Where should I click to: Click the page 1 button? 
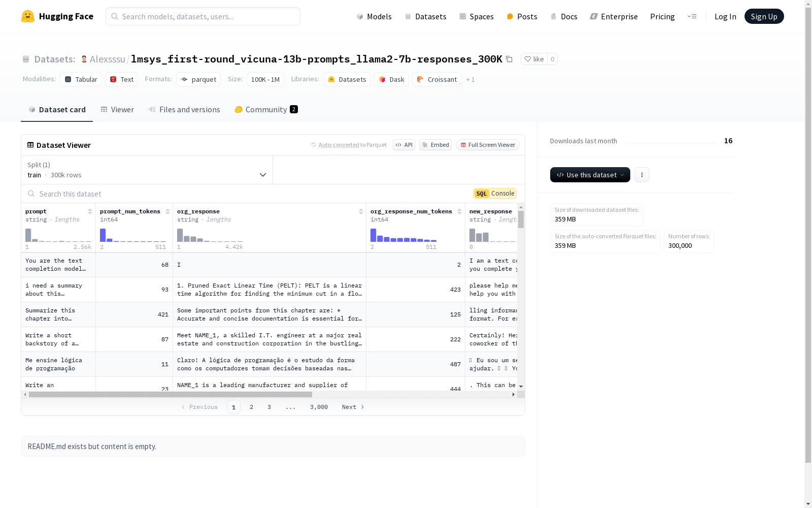pos(233,407)
